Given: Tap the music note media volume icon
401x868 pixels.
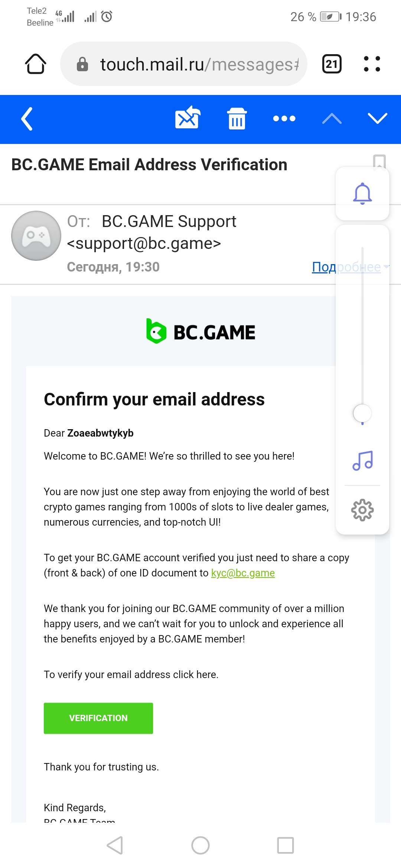Looking at the screenshot, I should tap(362, 461).
